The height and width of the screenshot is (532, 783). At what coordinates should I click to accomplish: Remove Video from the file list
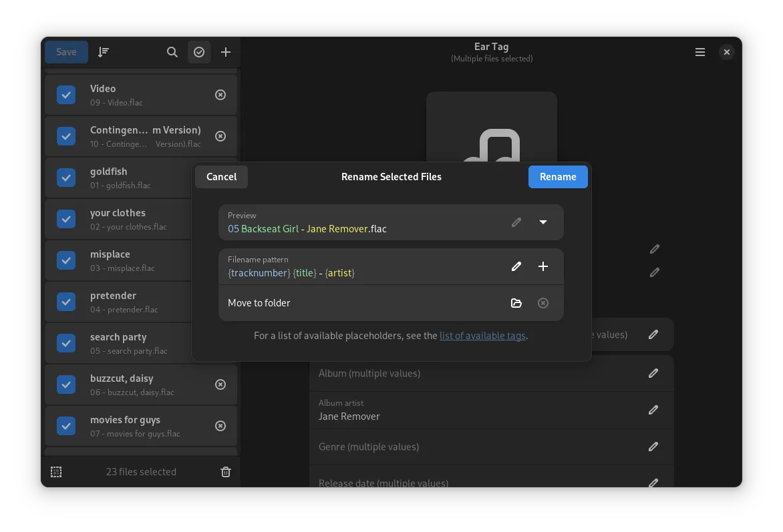[x=220, y=95]
